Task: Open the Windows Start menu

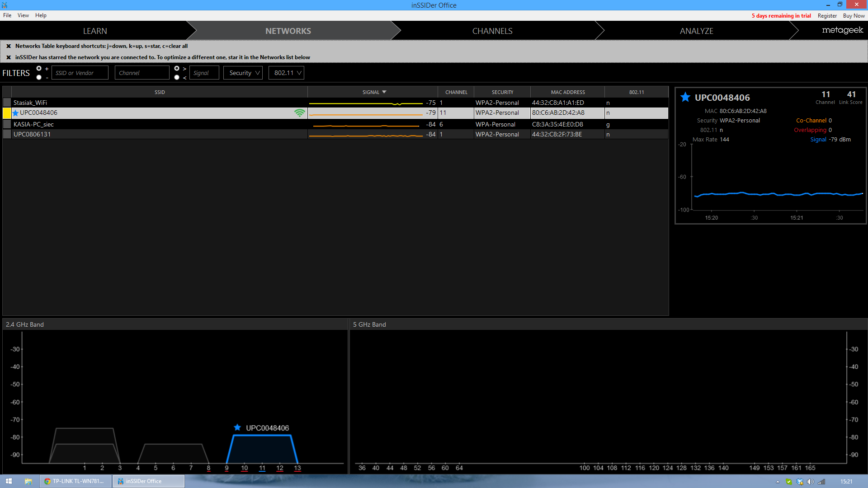Action: [x=9, y=481]
